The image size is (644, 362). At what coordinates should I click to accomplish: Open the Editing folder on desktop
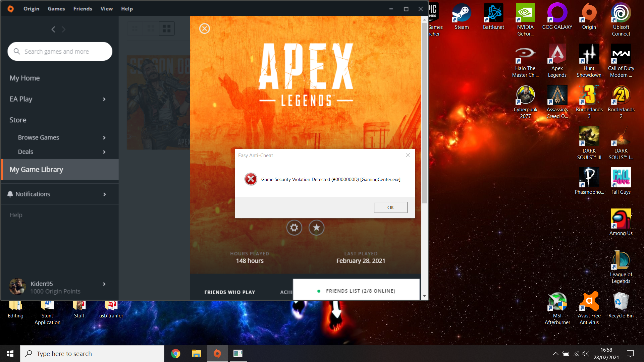[15, 310]
